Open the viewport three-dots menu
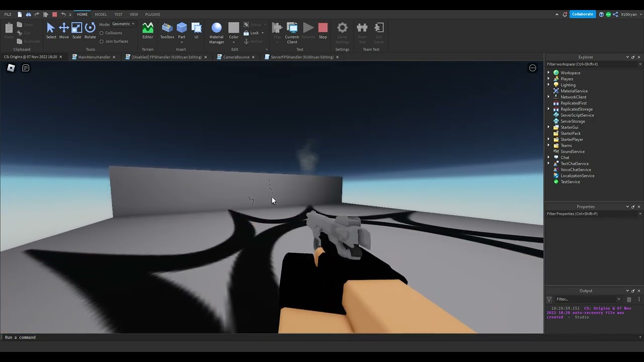Image resolution: width=644 pixels, height=362 pixels. point(532,68)
